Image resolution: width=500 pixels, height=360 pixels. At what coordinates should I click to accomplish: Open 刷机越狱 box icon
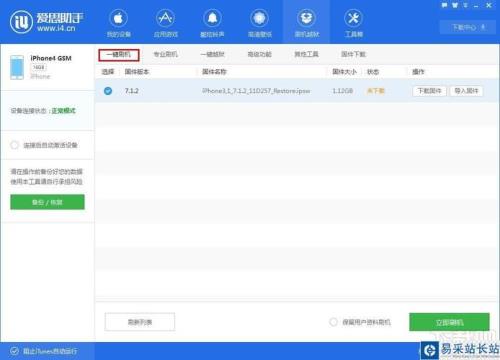coord(307,23)
